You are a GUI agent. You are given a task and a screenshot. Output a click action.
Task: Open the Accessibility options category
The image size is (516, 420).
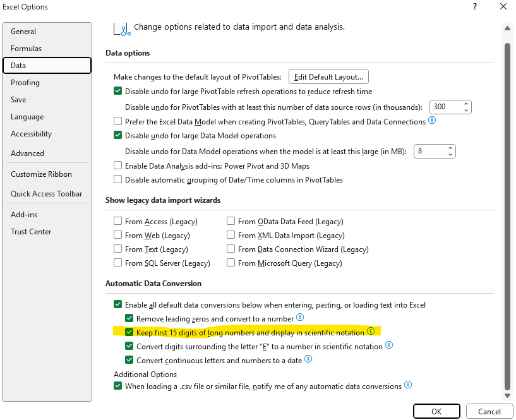coord(47,134)
